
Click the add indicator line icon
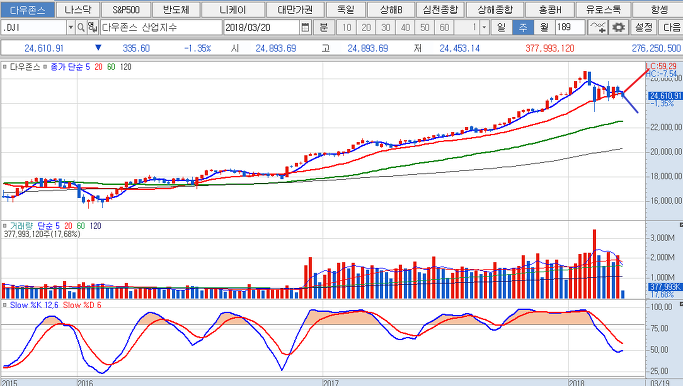click(x=597, y=27)
